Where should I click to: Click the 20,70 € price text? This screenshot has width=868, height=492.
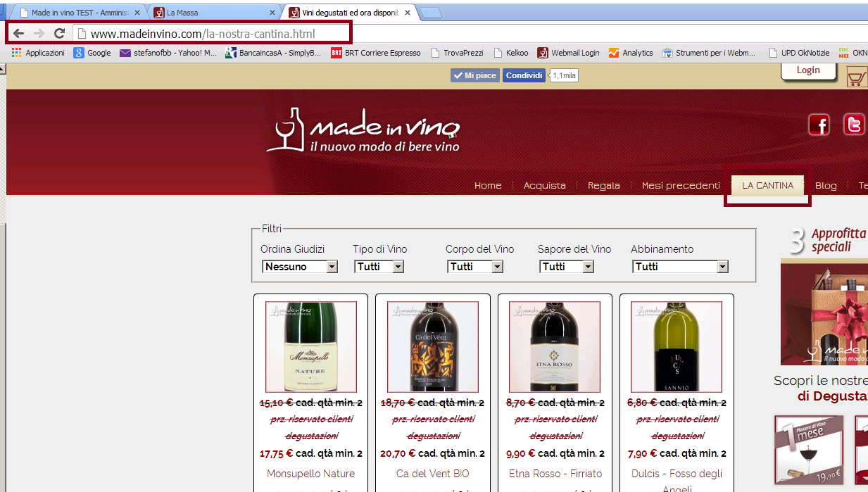(x=398, y=453)
